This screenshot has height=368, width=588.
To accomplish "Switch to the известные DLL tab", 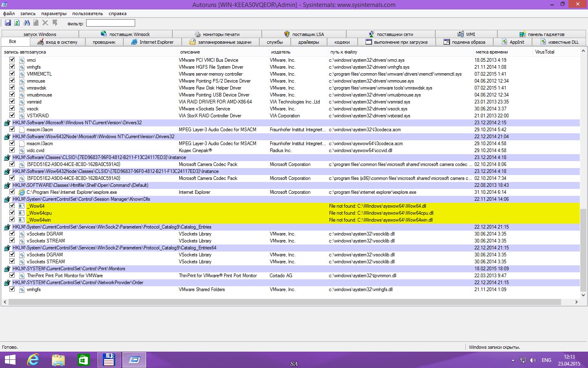I will coord(559,42).
